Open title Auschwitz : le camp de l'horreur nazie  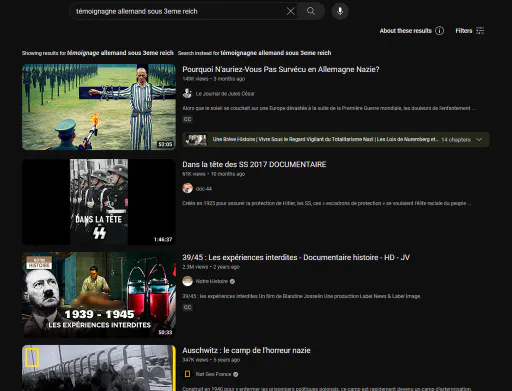coord(246,350)
